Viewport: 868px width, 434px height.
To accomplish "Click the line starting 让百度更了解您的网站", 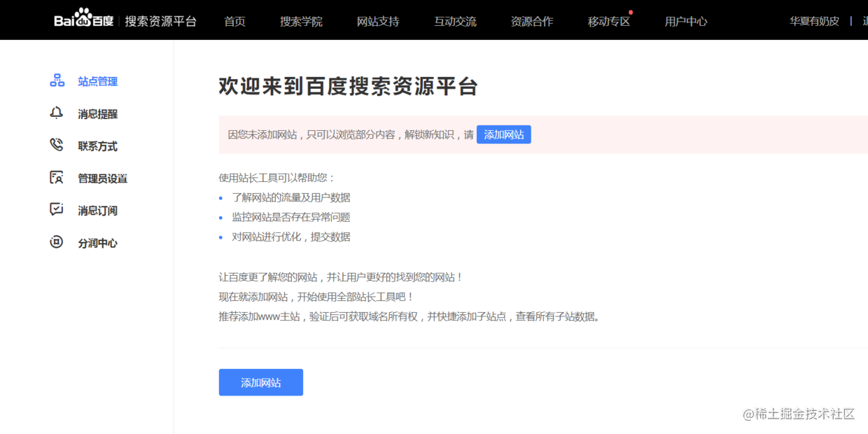I will (x=342, y=277).
